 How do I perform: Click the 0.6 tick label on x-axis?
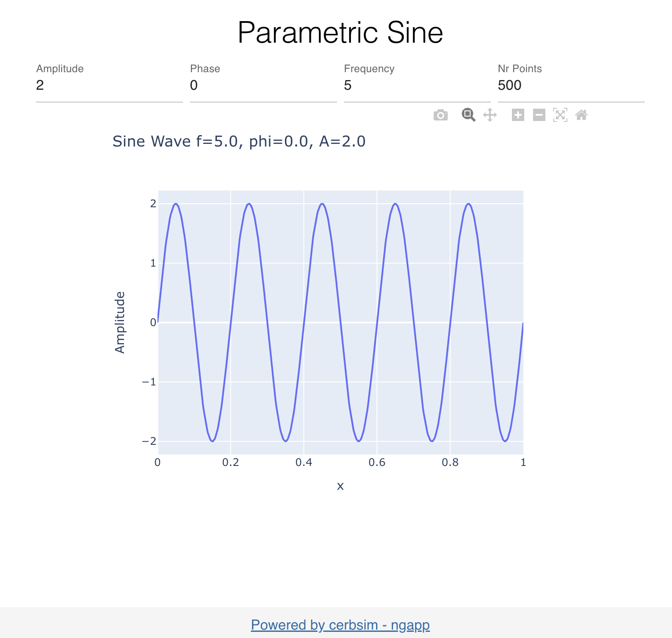(377, 462)
